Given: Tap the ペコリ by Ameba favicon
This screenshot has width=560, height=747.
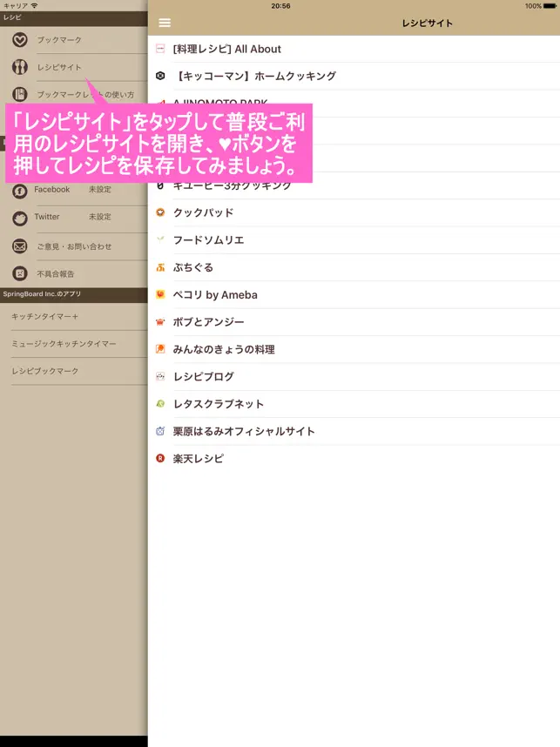Looking at the screenshot, I should click(160, 294).
